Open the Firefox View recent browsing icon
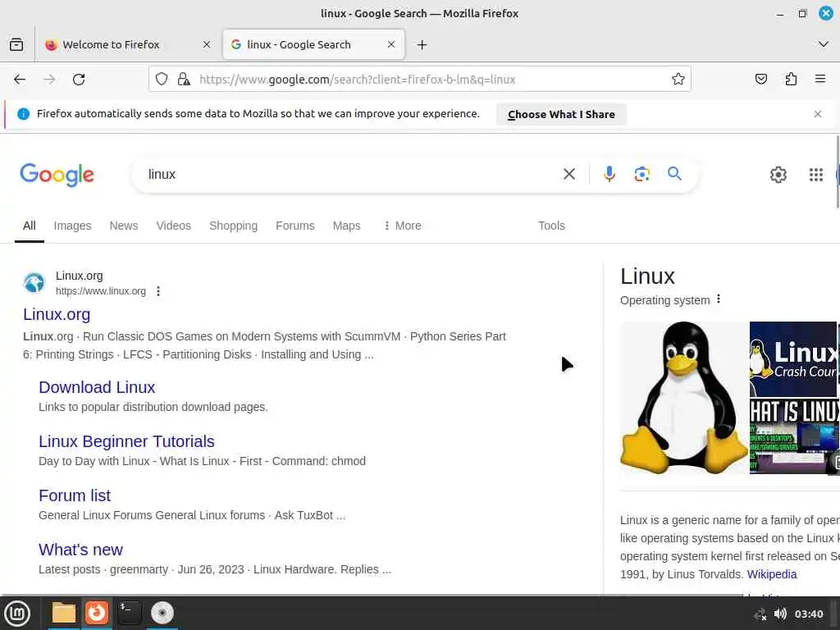This screenshot has width=840, height=630. [16, 44]
